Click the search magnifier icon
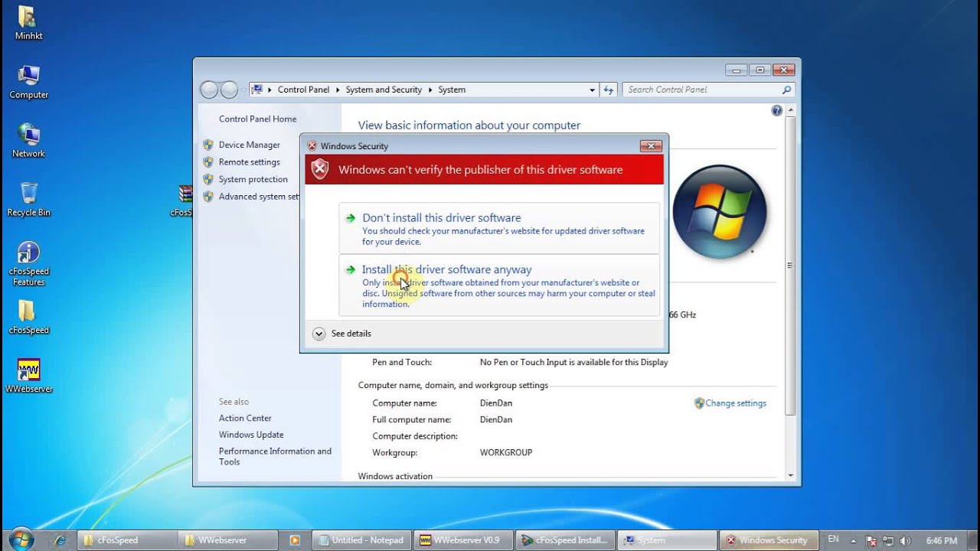The image size is (980, 551). (786, 90)
